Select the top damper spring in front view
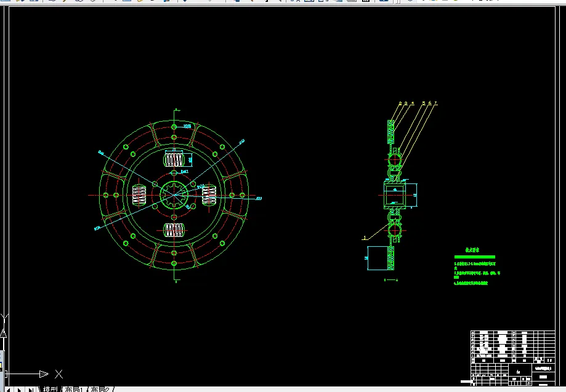566x392 pixels. [x=174, y=159]
